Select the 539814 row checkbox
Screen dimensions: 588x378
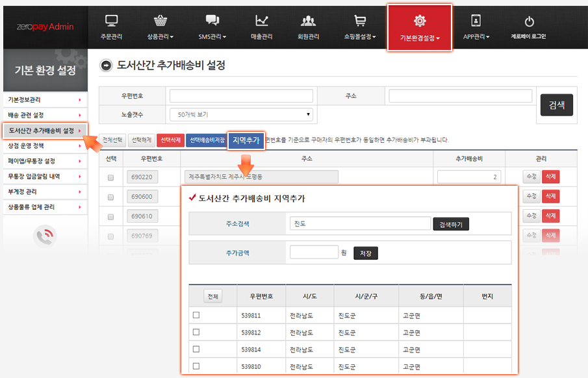pyautogui.click(x=196, y=349)
